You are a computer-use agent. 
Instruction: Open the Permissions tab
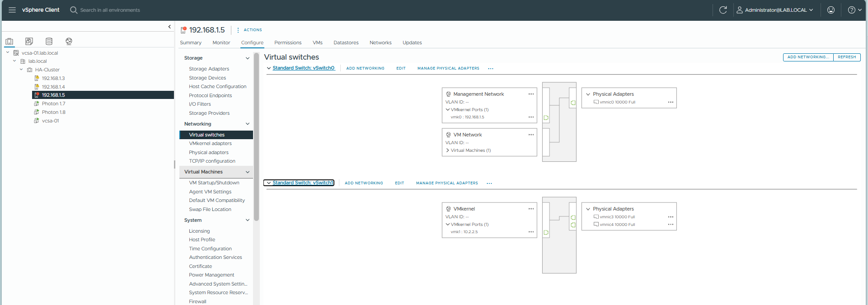(x=288, y=42)
